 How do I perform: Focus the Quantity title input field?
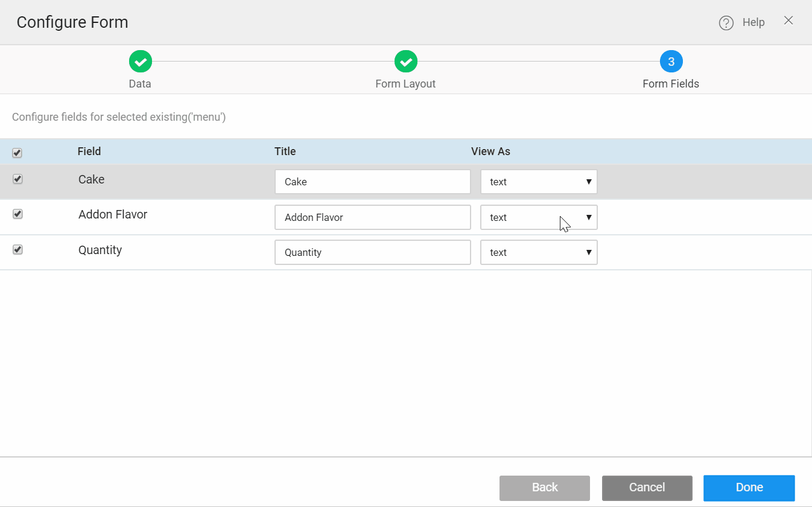(372, 252)
